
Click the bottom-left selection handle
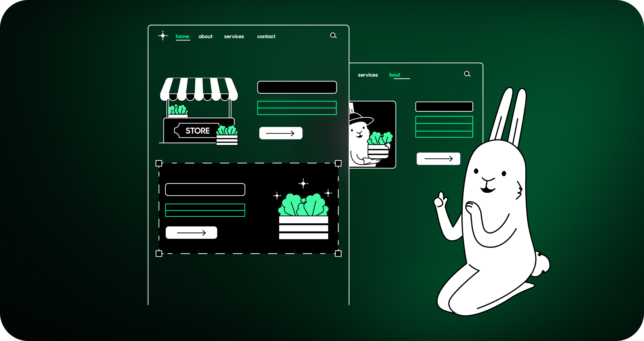pyautogui.click(x=159, y=254)
